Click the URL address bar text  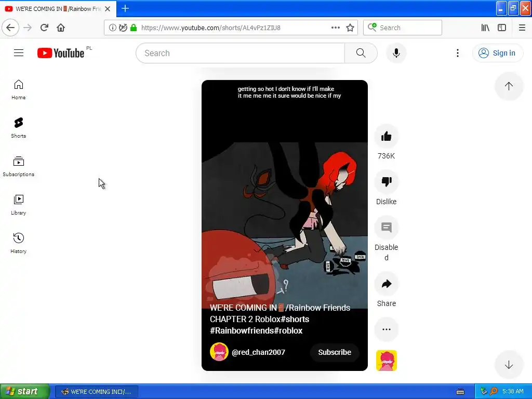(211, 28)
